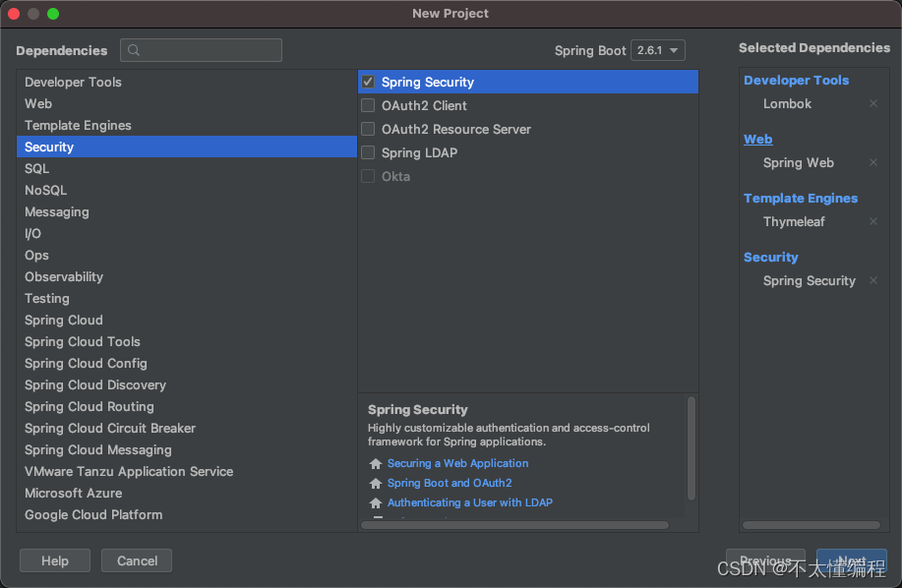
Task: Select VMware Tanzu Application Service category
Action: pyautogui.click(x=187, y=472)
